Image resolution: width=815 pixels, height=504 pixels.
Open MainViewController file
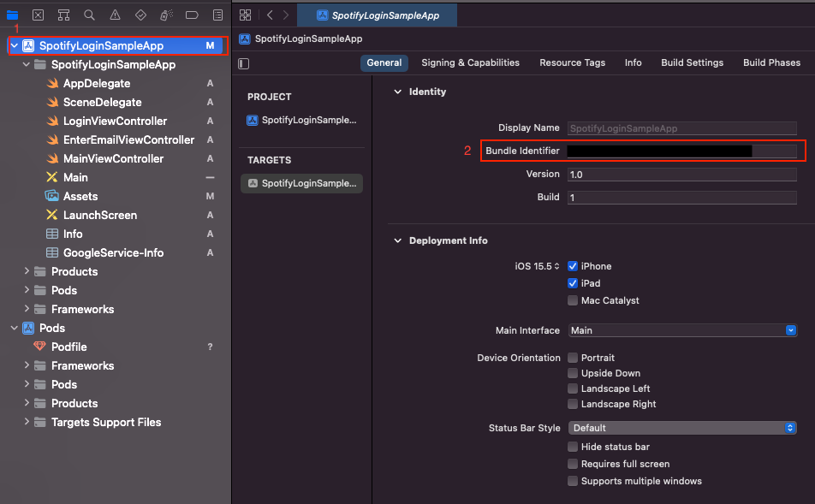tap(113, 158)
